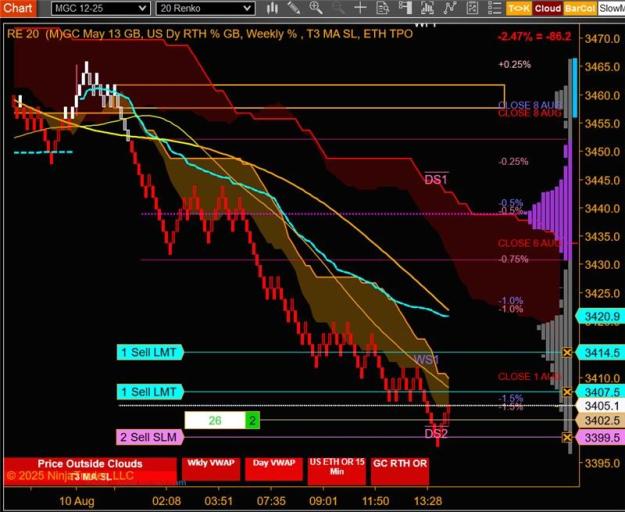This screenshot has width=625, height=512.
Task: Open the 20 Renko bar type dropdown
Action: (x=206, y=8)
